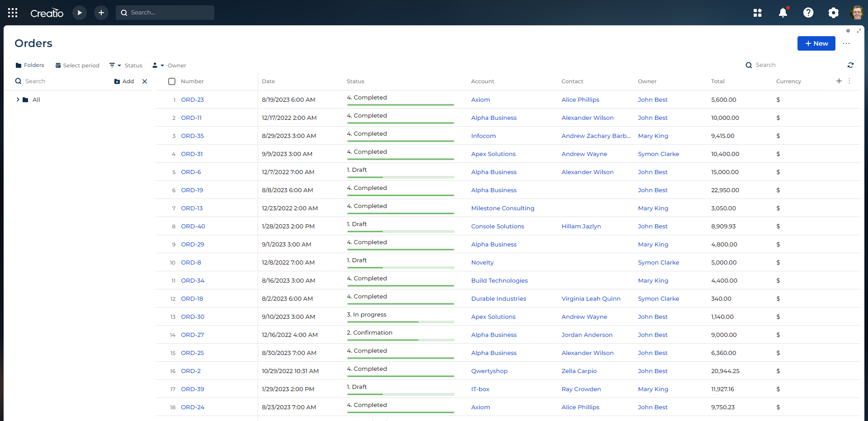Refresh the orders list
The image size is (868, 421).
pos(851,65)
